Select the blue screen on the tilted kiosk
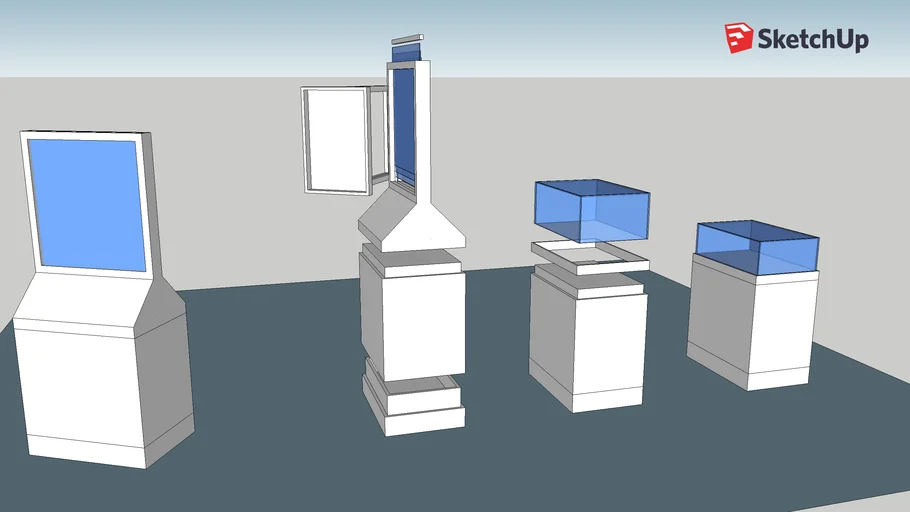 click(x=87, y=205)
